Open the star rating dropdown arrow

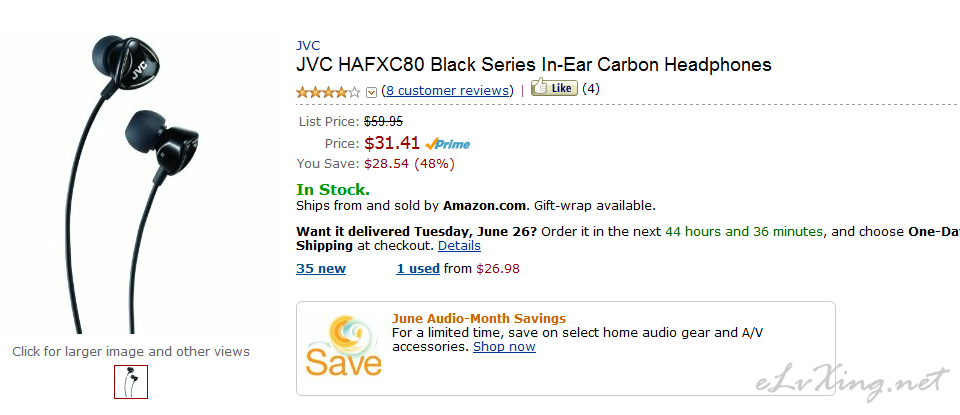point(371,92)
